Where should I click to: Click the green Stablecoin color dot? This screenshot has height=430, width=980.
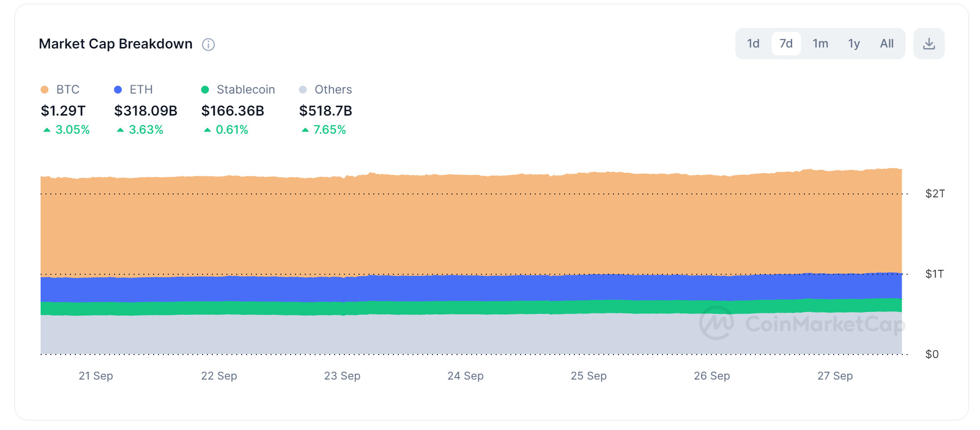pos(205,90)
